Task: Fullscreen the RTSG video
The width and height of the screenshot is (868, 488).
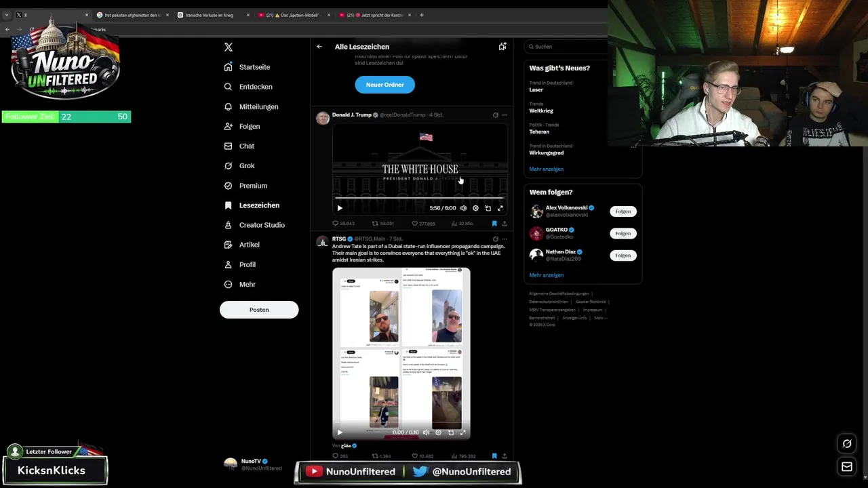Action: pyautogui.click(x=463, y=432)
